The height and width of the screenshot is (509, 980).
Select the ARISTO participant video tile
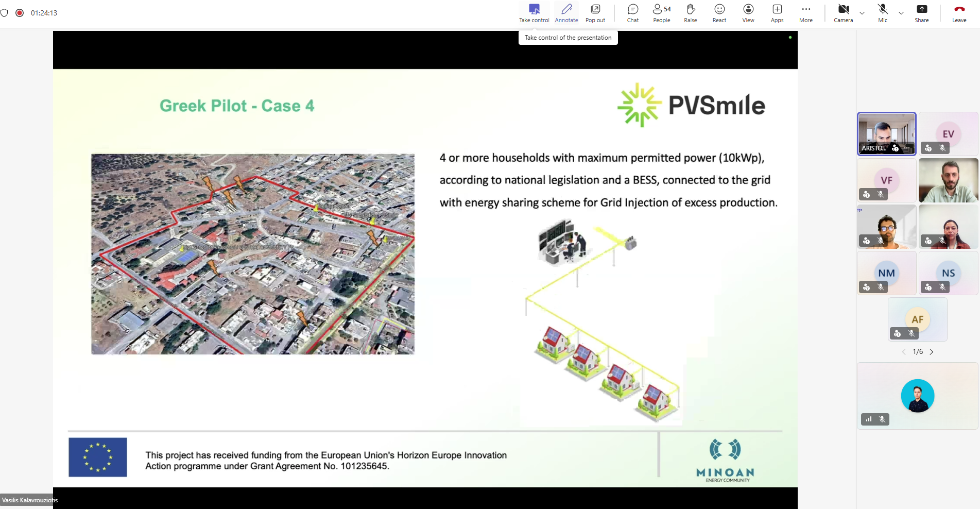coord(887,134)
